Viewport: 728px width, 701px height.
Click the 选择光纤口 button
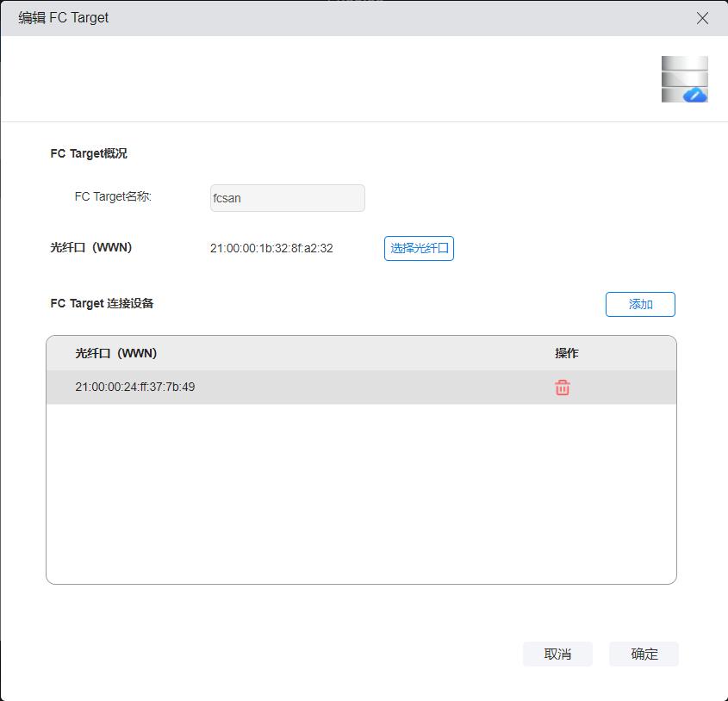pyautogui.click(x=419, y=248)
